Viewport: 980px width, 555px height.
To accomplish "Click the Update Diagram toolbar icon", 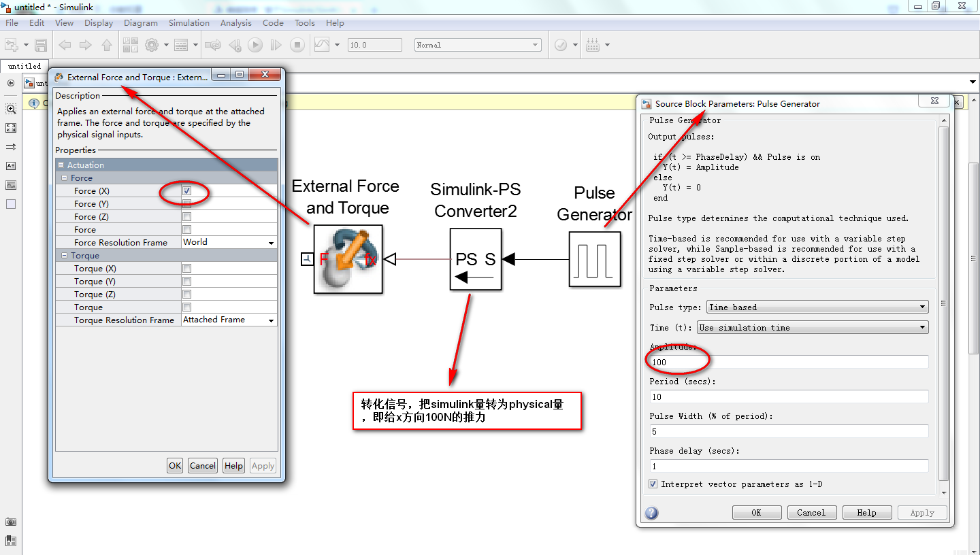I will pyautogui.click(x=213, y=45).
